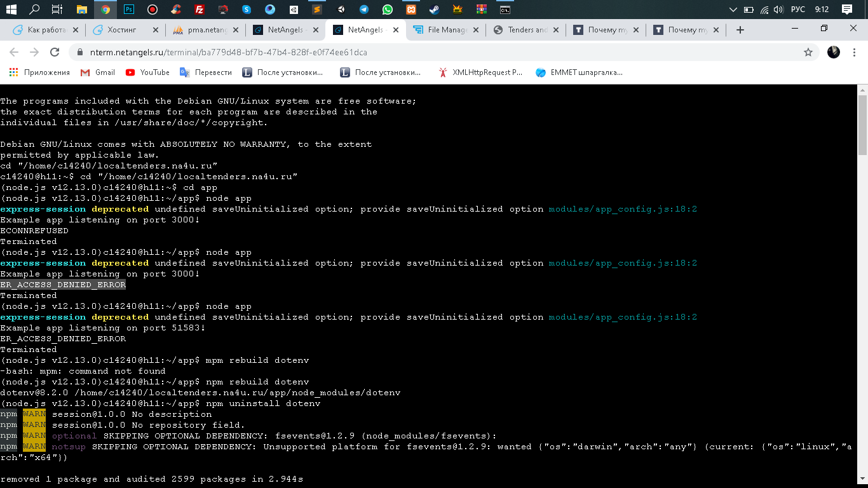This screenshot has width=868, height=488.
Task: Open Telegram from the taskbar
Action: pyautogui.click(x=364, y=10)
